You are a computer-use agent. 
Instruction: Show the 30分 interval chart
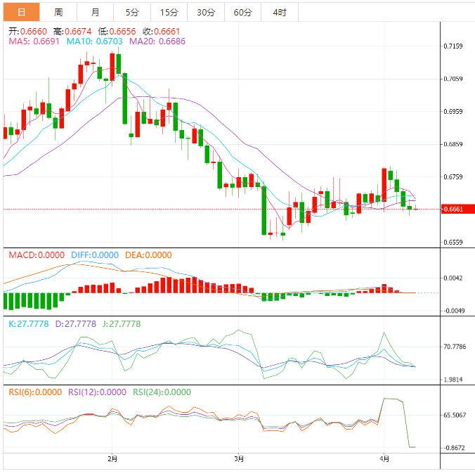(206, 13)
